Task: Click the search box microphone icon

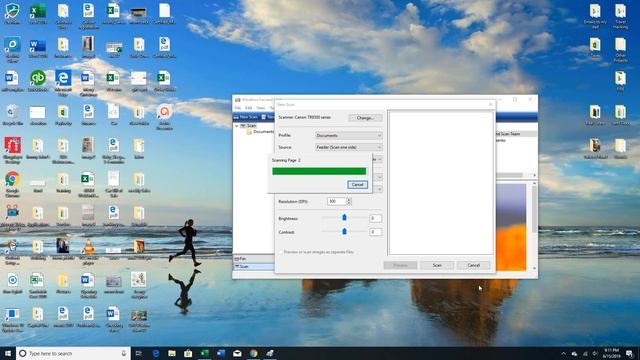Action: tap(124, 353)
